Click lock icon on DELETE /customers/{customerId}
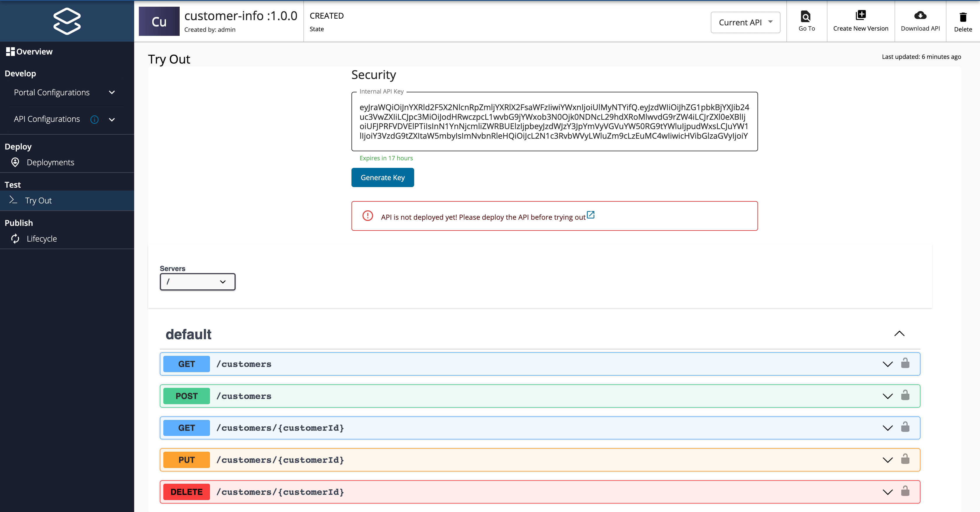 tap(905, 491)
